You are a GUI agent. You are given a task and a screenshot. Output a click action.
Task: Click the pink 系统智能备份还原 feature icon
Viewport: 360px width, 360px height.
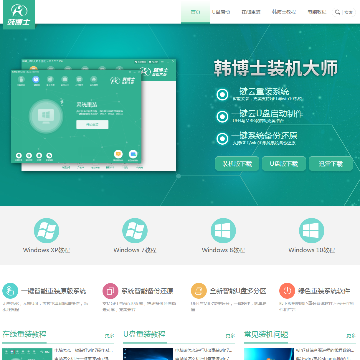pyautogui.click(x=110, y=291)
